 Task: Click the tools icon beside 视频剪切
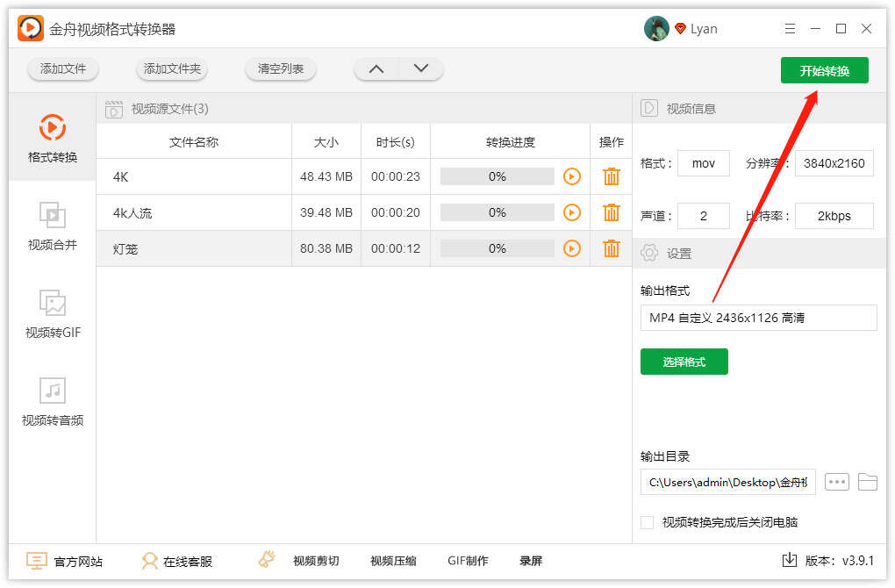tap(267, 559)
